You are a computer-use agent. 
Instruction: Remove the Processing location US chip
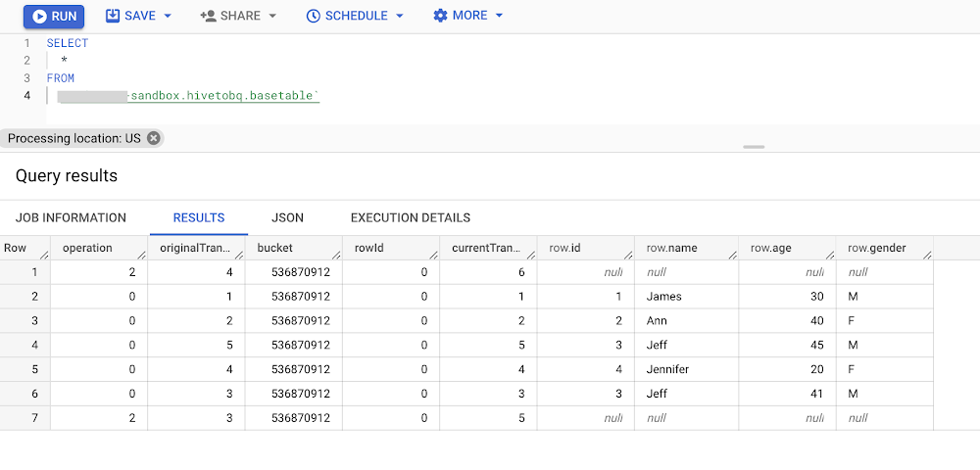tap(153, 138)
